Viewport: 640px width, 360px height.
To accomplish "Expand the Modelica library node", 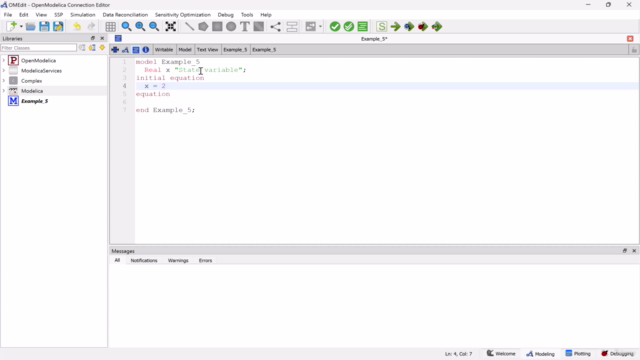I will (x=4, y=91).
